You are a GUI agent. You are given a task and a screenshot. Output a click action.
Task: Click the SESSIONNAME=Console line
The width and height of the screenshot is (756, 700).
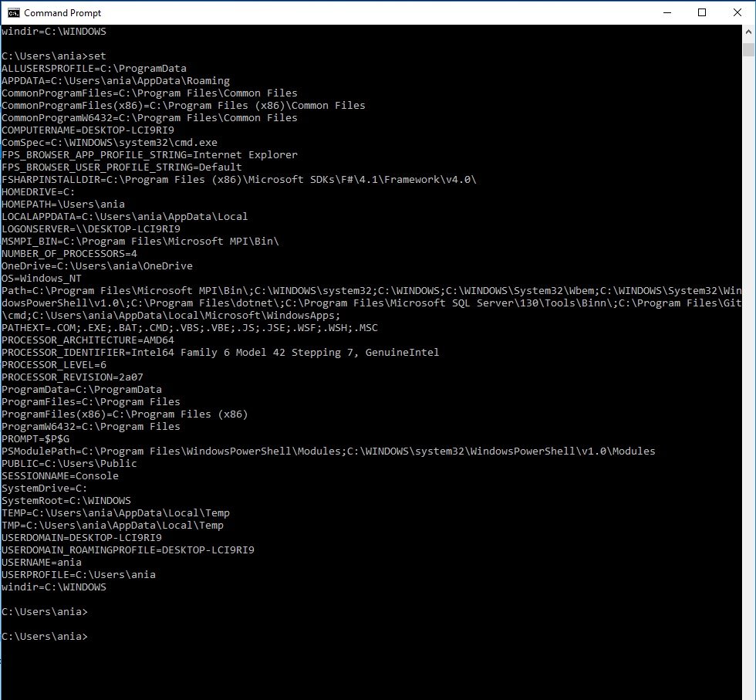pyautogui.click(x=60, y=476)
